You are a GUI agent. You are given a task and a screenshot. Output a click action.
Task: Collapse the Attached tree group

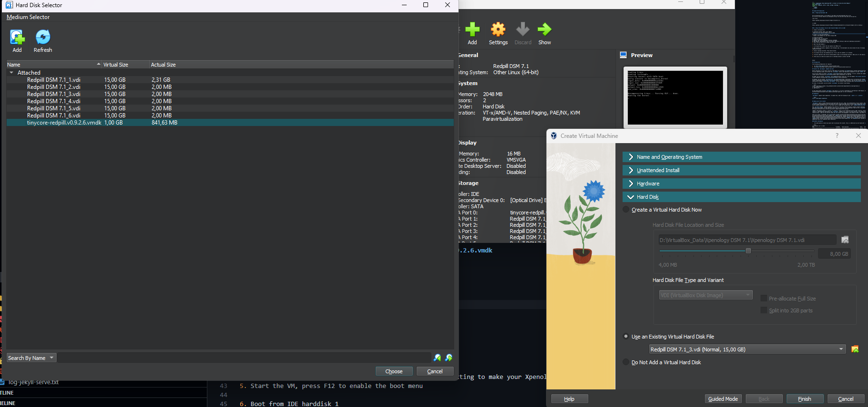point(11,73)
